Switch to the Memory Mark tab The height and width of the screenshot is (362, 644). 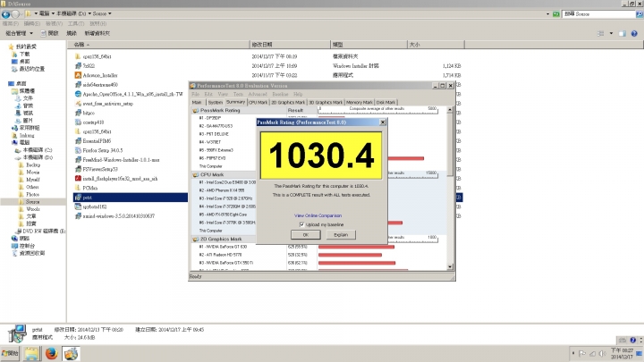point(360,102)
